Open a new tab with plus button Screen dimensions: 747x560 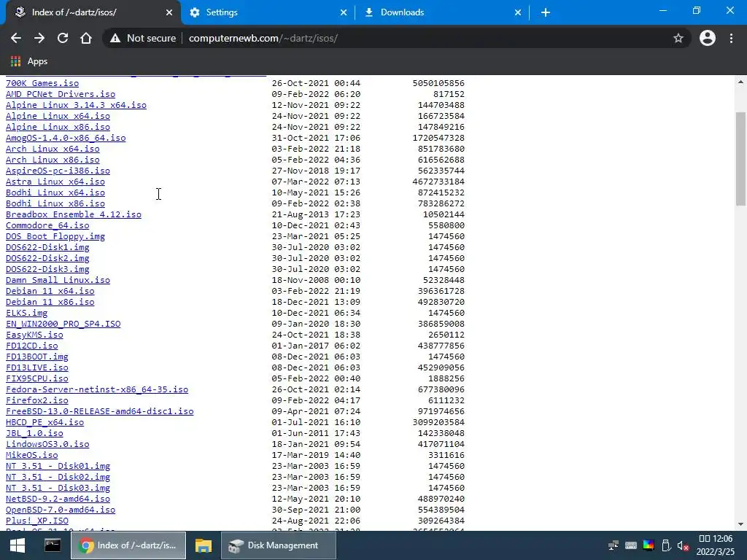click(546, 12)
